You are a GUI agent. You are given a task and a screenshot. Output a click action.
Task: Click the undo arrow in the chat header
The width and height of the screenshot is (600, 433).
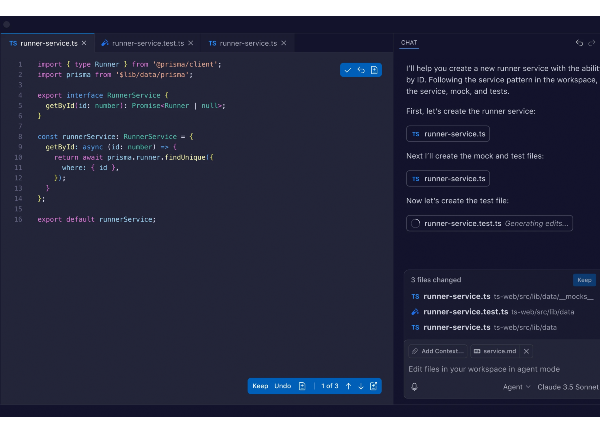point(579,43)
